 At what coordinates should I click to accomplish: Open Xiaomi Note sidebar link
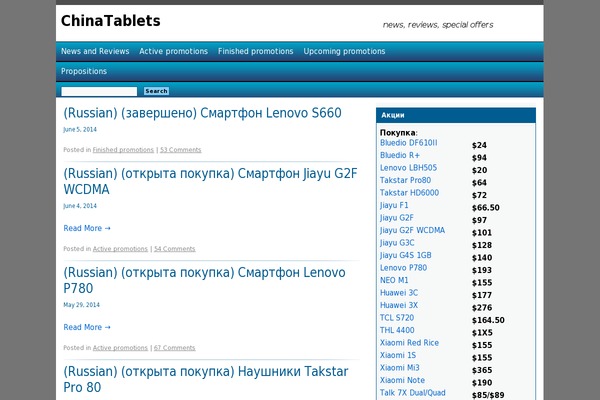[x=402, y=380]
